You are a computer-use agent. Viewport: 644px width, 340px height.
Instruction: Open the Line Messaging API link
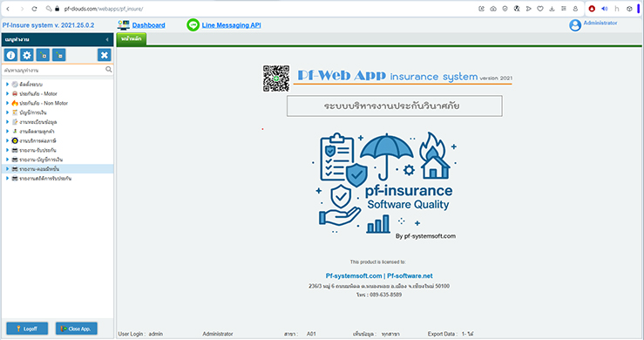231,25
